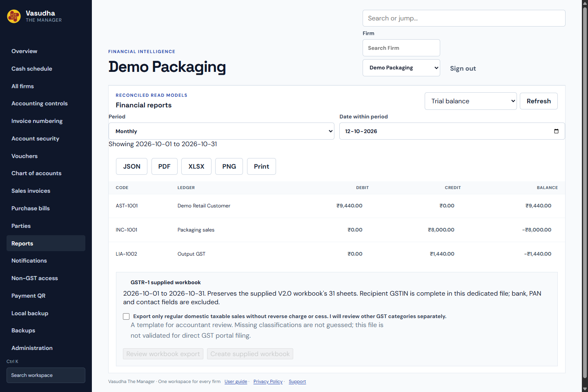Click the Refresh button
This screenshot has height=392, width=588.
[539, 101]
